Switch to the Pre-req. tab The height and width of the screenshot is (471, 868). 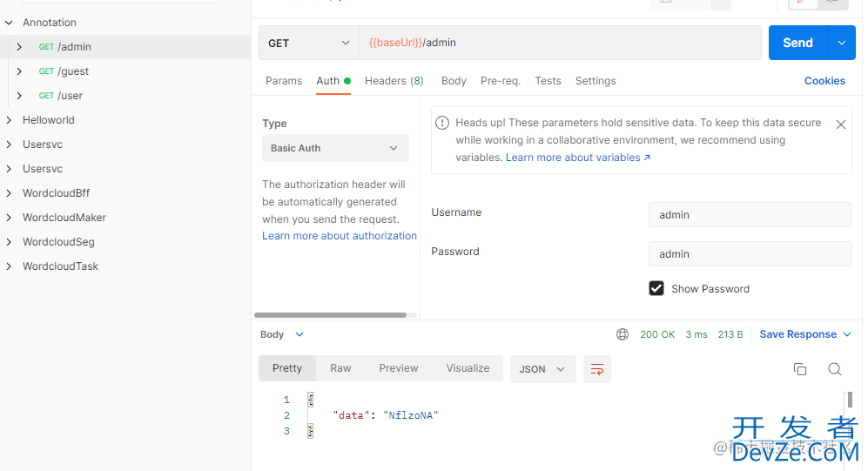pos(501,81)
